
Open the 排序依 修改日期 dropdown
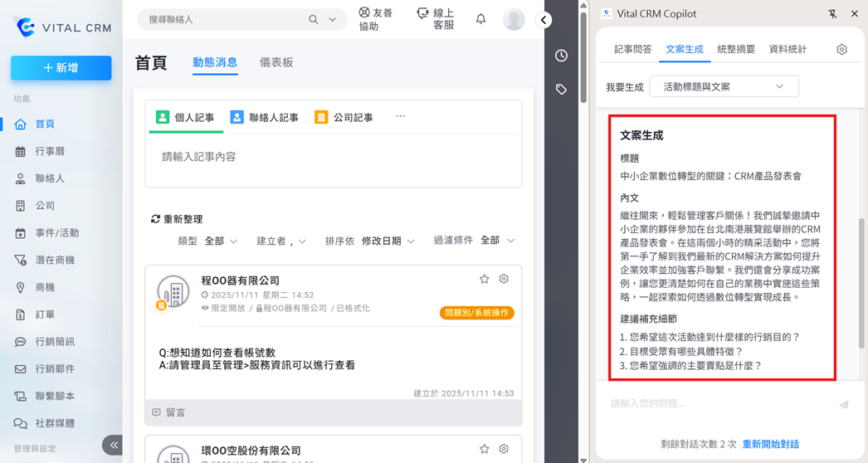coord(388,241)
